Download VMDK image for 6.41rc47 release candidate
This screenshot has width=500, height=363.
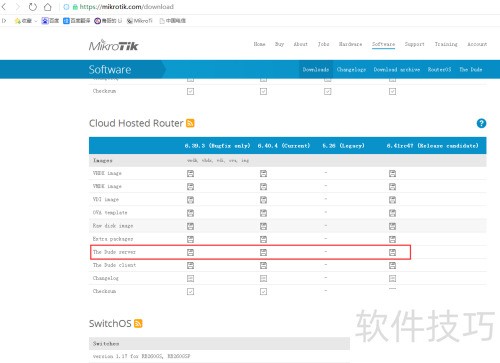392,187
